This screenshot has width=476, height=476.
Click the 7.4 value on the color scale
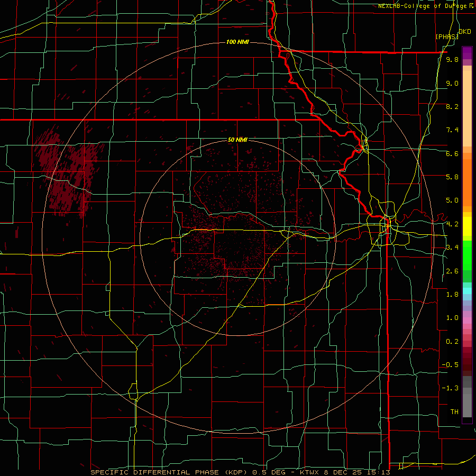452,130
